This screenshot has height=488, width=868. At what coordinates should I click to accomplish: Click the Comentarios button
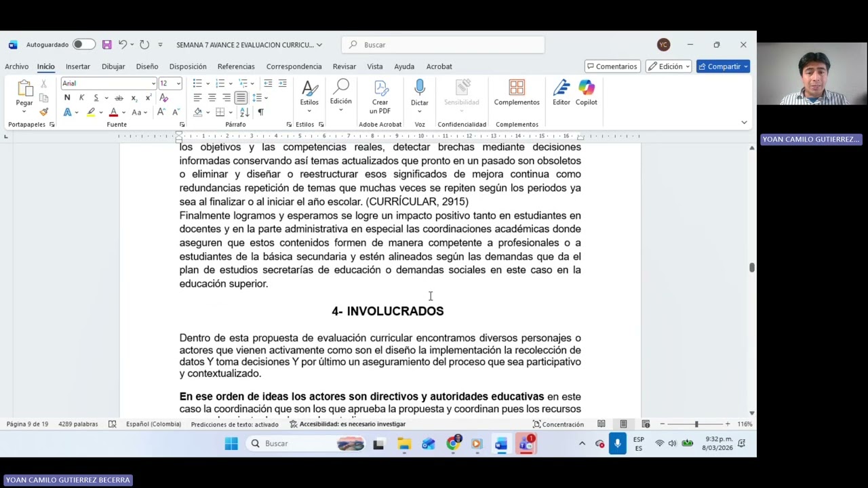pos(612,66)
